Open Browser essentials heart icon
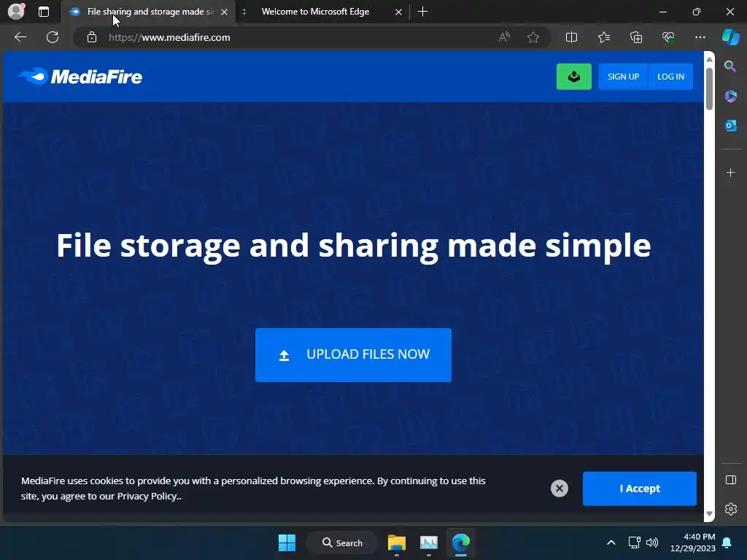This screenshot has height=560, width=747. click(668, 37)
